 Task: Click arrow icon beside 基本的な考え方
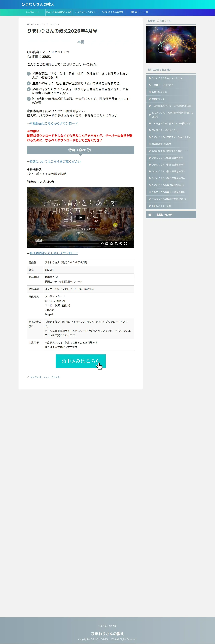[x=150, y=92]
